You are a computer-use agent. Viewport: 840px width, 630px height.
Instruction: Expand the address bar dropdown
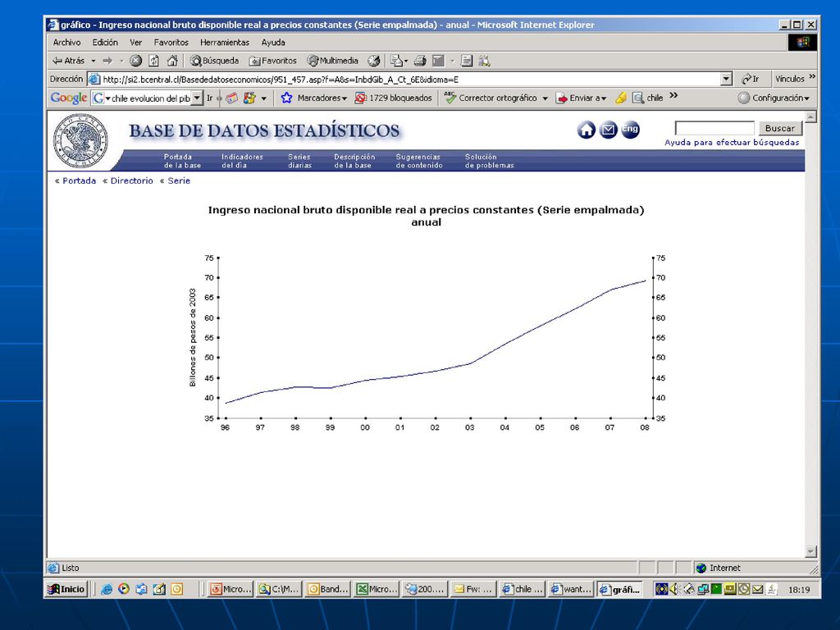(x=726, y=80)
